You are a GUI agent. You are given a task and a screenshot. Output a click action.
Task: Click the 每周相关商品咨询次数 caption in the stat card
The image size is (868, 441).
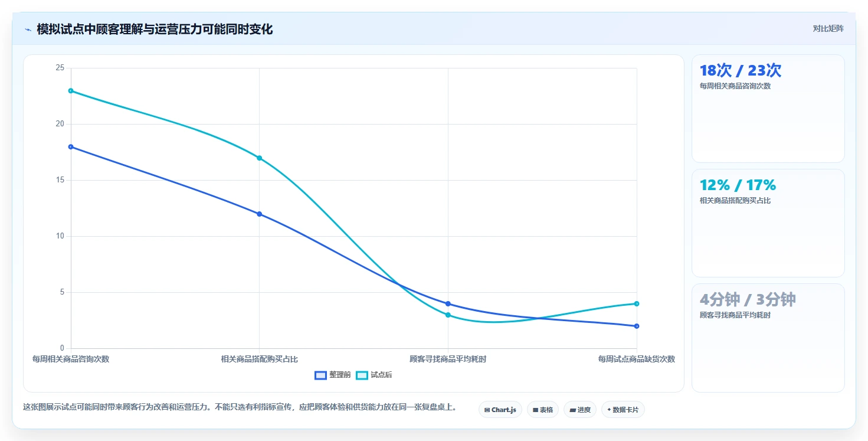click(x=735, y=86)
